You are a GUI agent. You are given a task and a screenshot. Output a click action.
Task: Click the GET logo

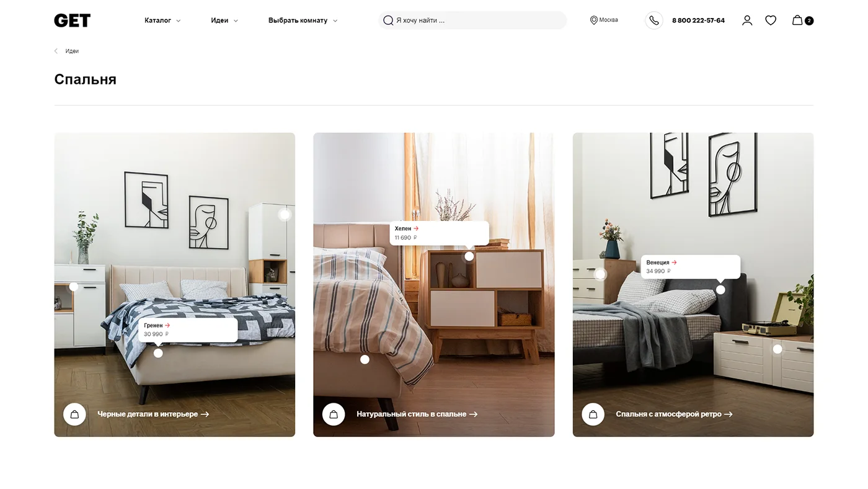(72, 20)
